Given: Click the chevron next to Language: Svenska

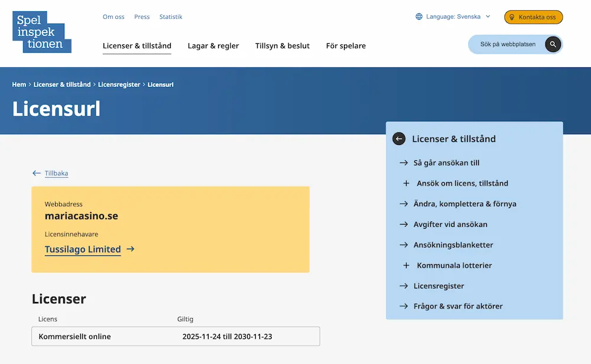Looking at the screenshot, I should (x=488, y=17).
